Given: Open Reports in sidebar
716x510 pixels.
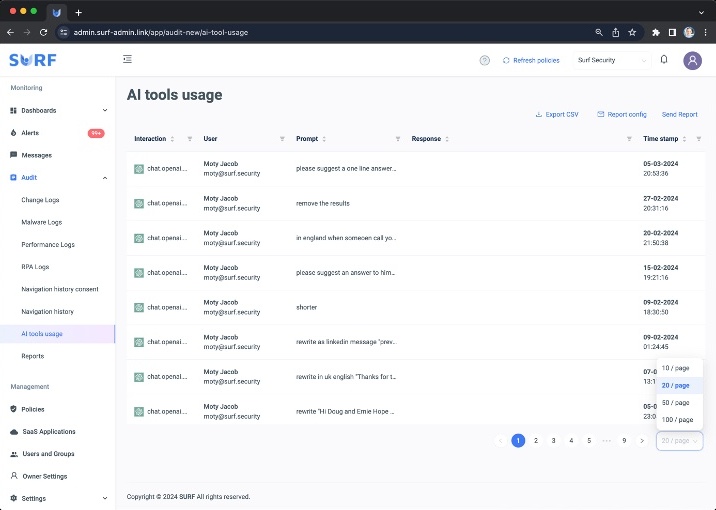Looking at the screenshot, I should [33, 356].
